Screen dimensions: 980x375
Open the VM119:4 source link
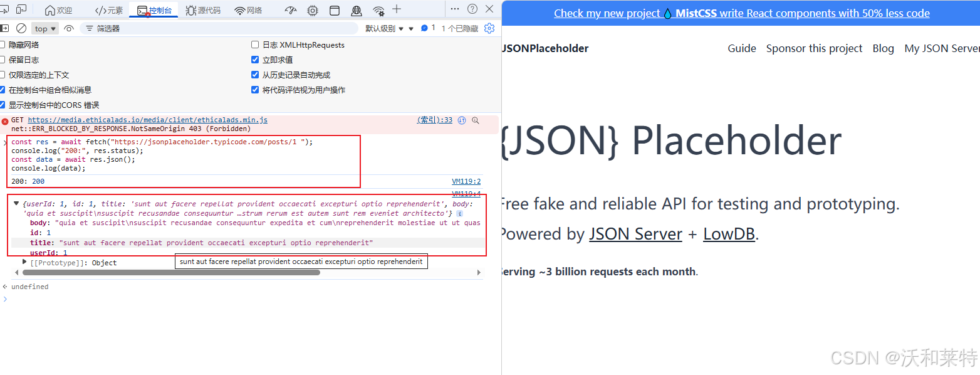click(466, 194)
